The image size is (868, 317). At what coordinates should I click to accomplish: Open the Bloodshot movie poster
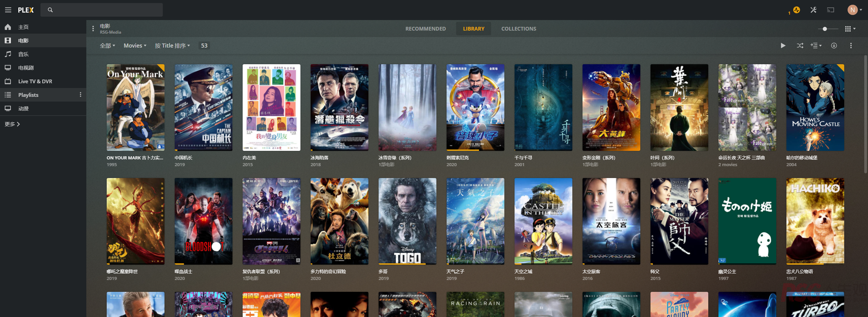coord(204,221)
